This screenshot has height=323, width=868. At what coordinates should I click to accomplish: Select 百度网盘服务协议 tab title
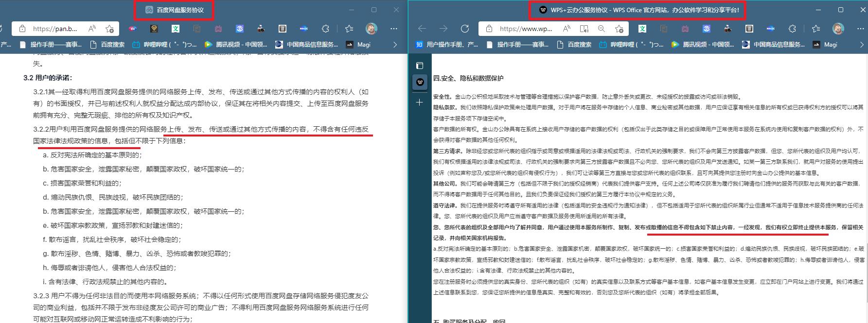pyautogui.click(x=180, y=10)
